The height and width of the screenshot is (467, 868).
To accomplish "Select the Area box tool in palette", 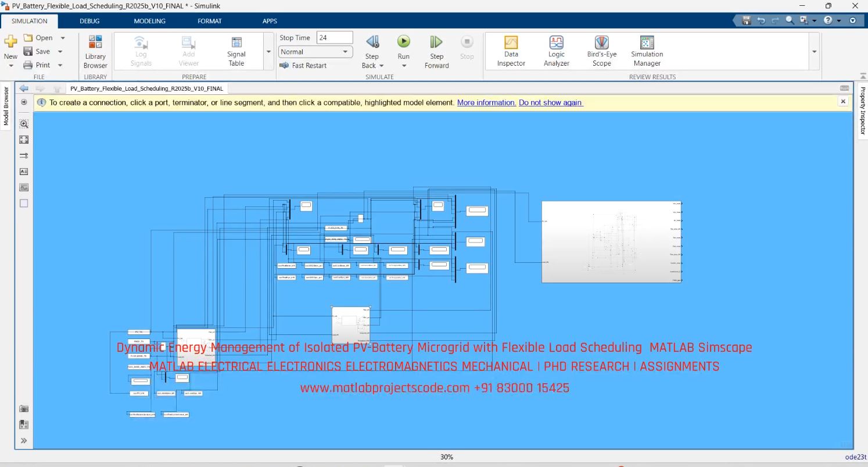I will click(x=24, y=204).
